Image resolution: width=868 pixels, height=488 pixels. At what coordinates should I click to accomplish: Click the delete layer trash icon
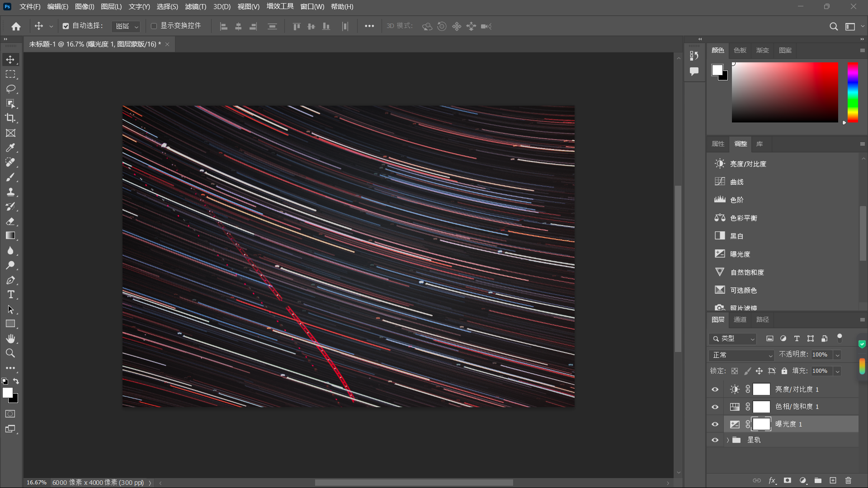point(848,480)
